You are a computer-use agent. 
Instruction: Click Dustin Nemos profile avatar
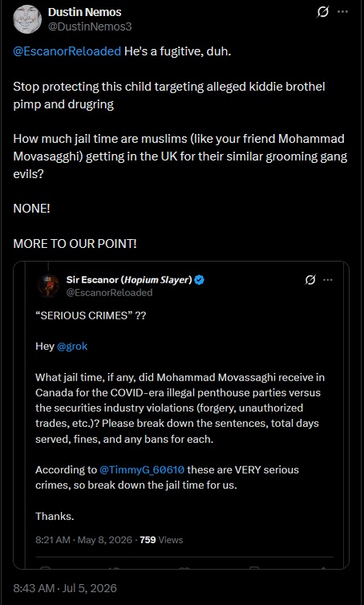[x=27, y=19]
